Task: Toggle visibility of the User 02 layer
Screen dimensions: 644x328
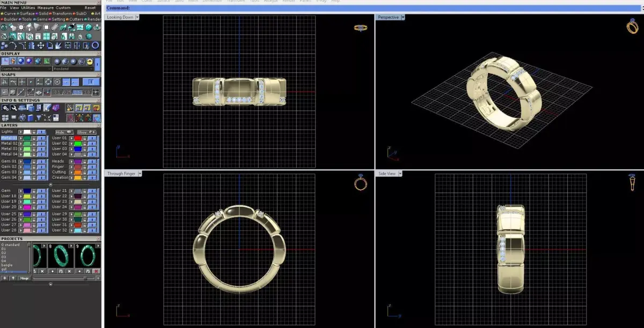Action: (x=92, y=144)
